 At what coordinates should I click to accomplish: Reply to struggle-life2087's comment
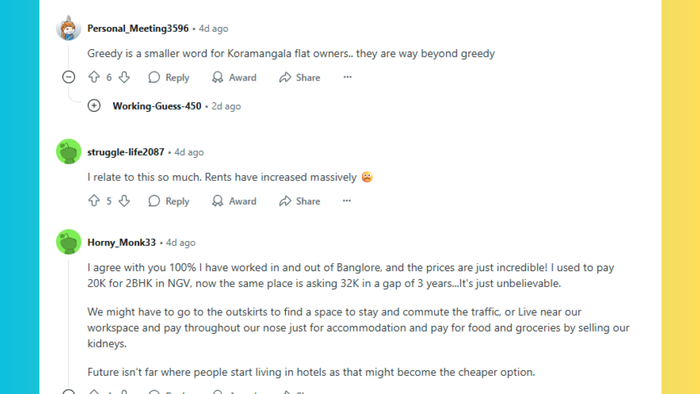click(169, 201)
